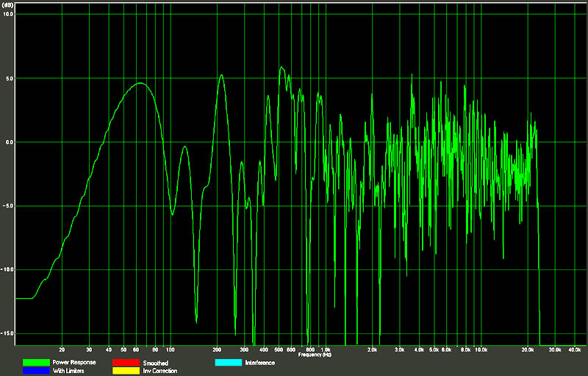This screenshot has height=376, width=588.
Task: Click the '4.0k' frequency label
Action: 419,350
